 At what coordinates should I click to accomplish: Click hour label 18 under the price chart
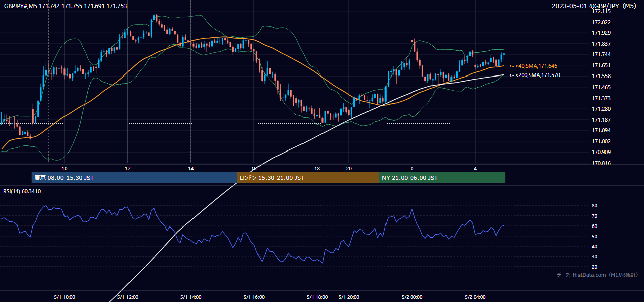317,168
